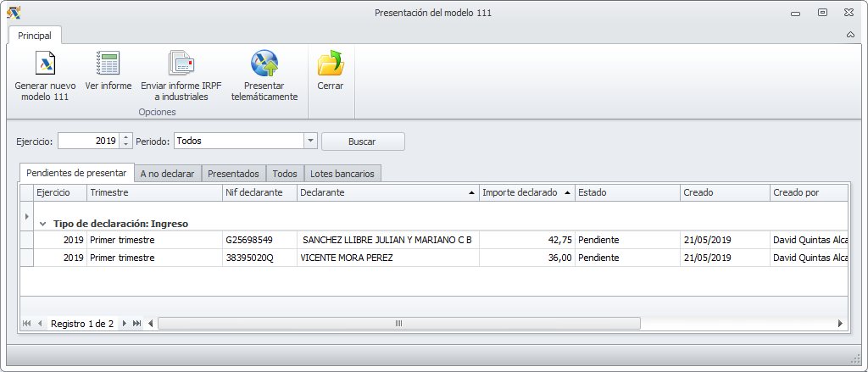Screen dimensions: 868x372
Task: Open the Todos tab
Action: click(x=285, y=174)
